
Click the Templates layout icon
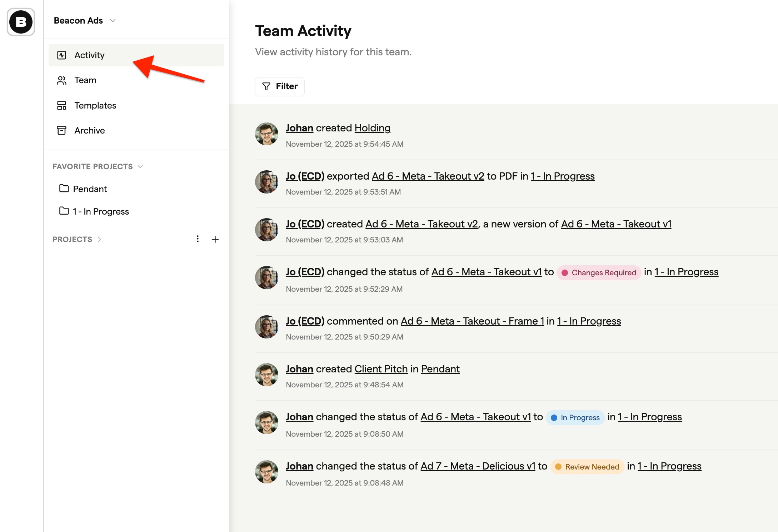coord(61,106)
